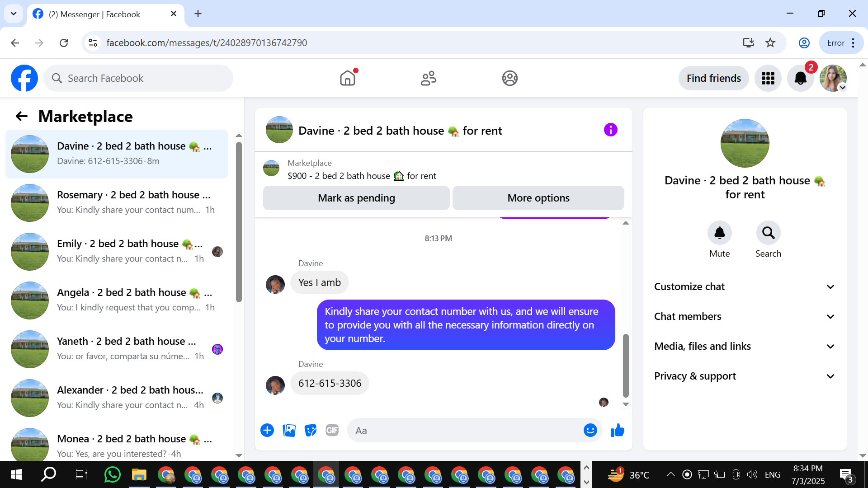Click the Mark as pending button

click(356, 198)
